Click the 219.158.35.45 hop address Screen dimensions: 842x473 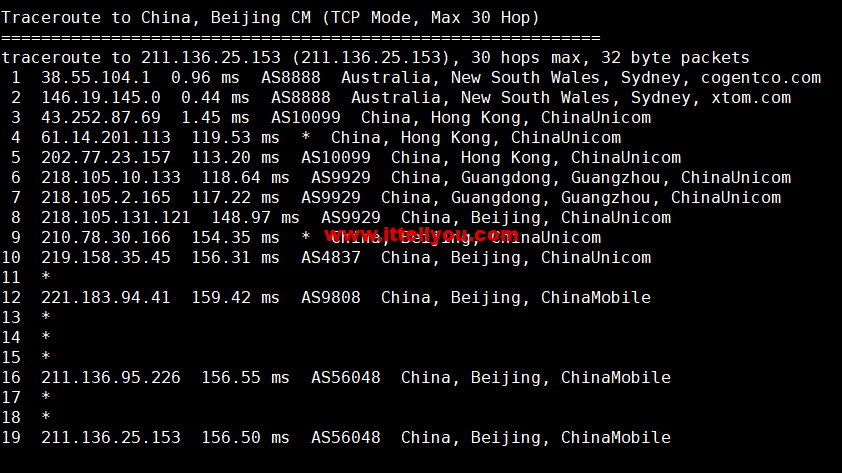point(106,258)
